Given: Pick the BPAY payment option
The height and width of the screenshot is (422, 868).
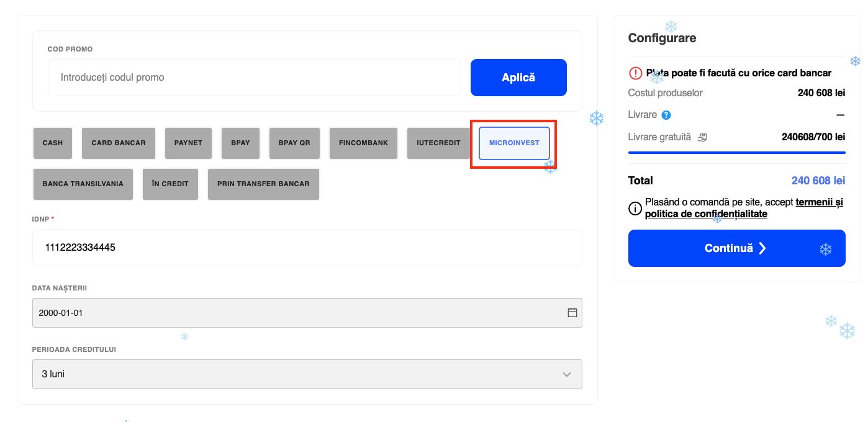Looking at the screenshot, I should 240,143.
